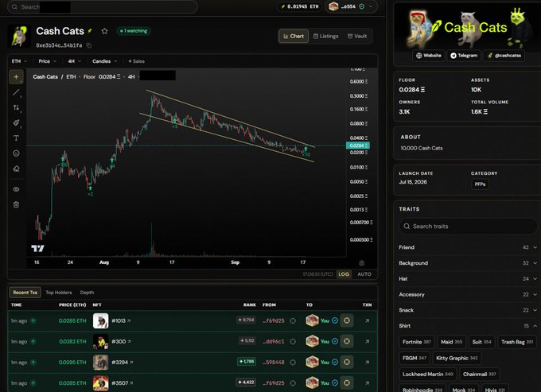The height and width of the screenshot is (392, 541).
Task: Copy the contract address 0xe3b34c..54b1fa
Action: coord(88,45)
